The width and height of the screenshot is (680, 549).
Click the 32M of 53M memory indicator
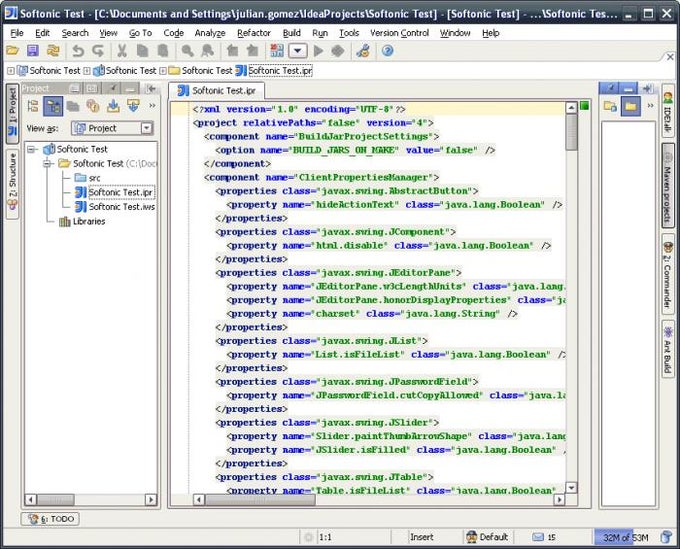(x=626, y=537)
